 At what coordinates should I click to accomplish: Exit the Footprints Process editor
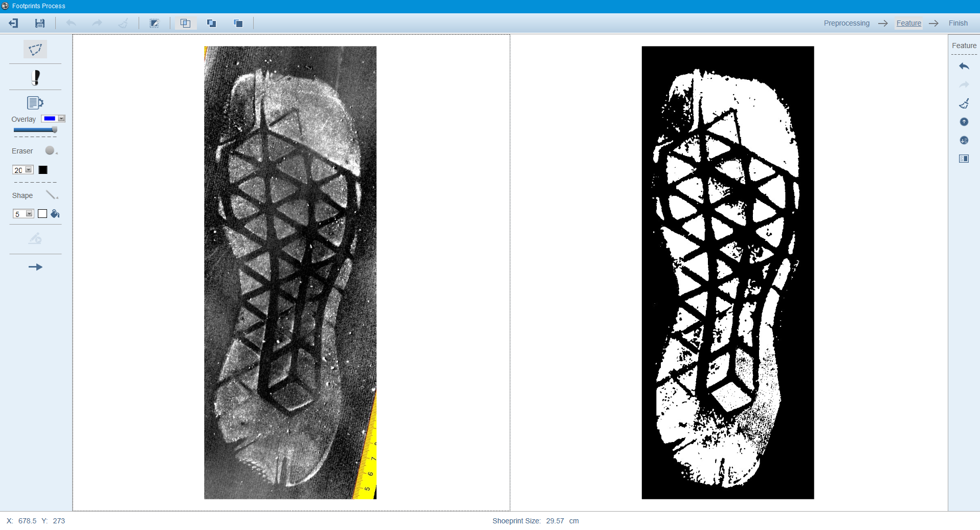point(13,23)
